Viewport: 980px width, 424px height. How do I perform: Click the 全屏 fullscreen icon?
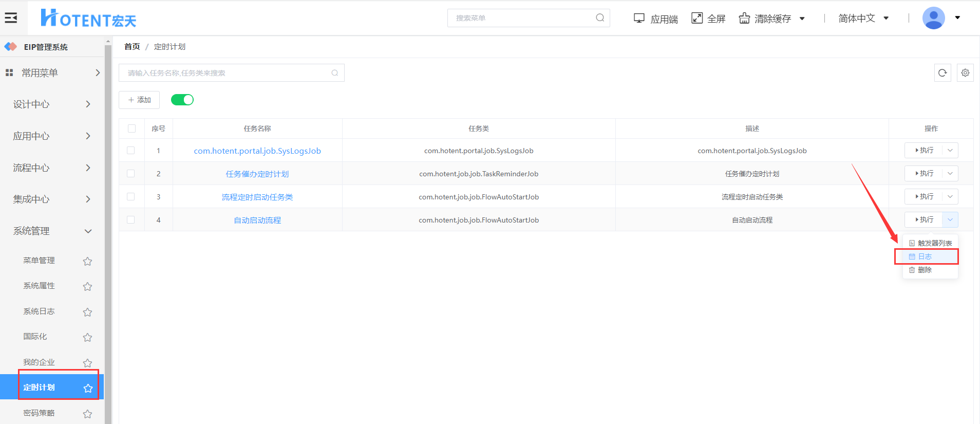(696, 18)
